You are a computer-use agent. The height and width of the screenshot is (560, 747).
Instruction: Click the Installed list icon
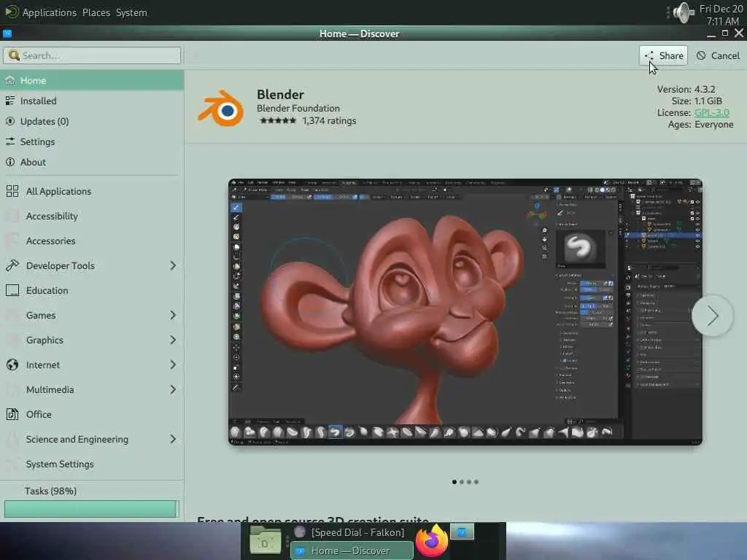pos(10,101)
